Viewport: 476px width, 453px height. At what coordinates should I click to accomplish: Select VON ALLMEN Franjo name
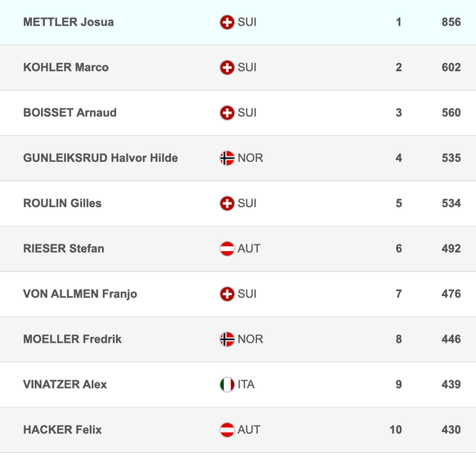(80, 294)
